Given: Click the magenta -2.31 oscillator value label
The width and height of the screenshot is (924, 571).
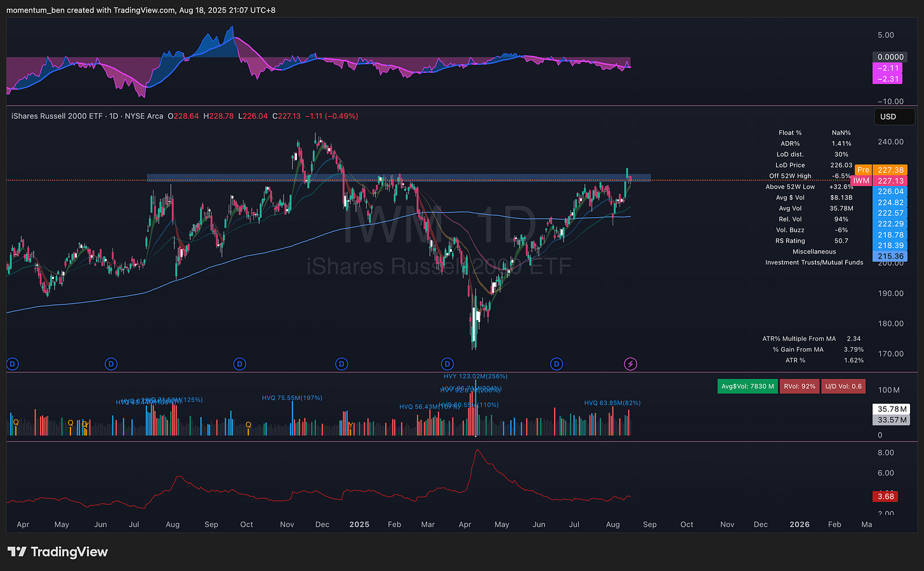Looking at the screenshot, I should coord(887,79).
